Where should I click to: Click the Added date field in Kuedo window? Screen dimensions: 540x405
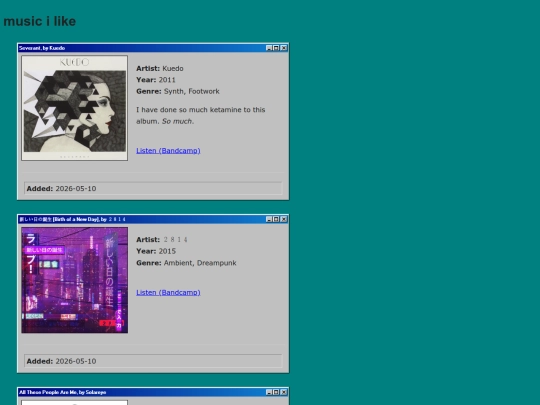point(153,188)
